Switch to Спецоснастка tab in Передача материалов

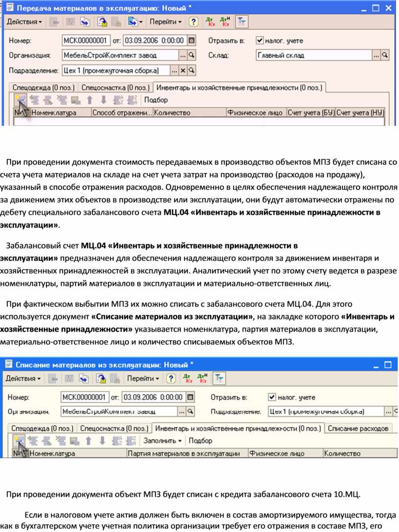(x=115, y=88)
